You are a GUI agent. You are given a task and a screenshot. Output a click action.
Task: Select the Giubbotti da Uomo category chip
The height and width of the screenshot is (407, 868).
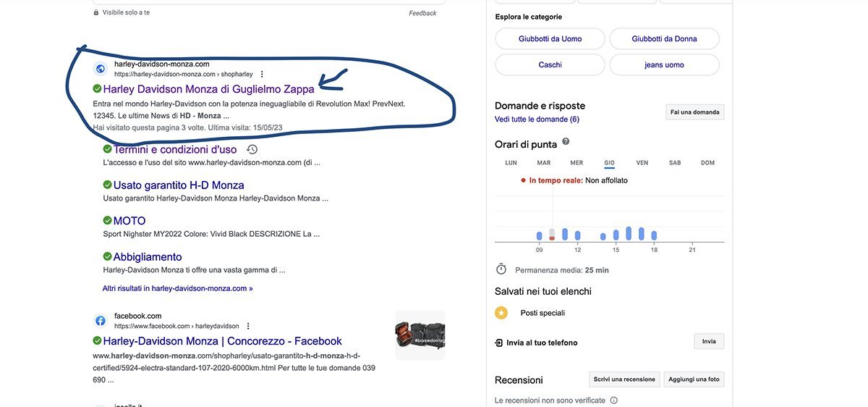pos(550,39)
